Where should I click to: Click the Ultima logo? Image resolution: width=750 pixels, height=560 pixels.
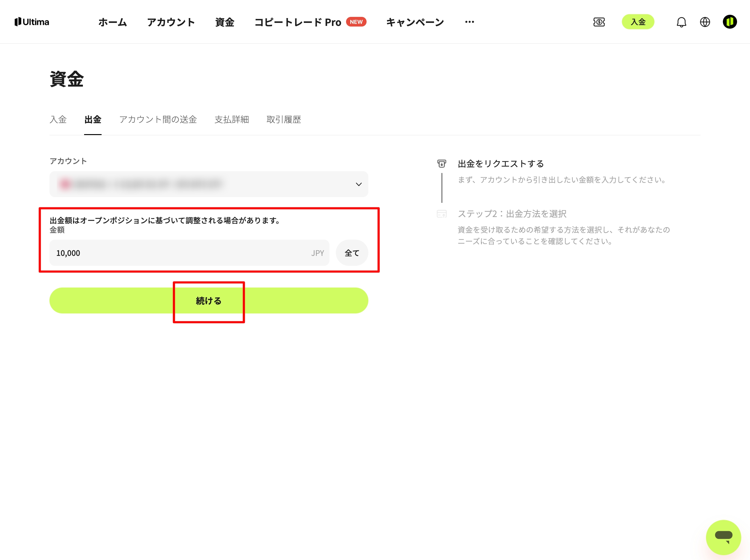[32, 22]
